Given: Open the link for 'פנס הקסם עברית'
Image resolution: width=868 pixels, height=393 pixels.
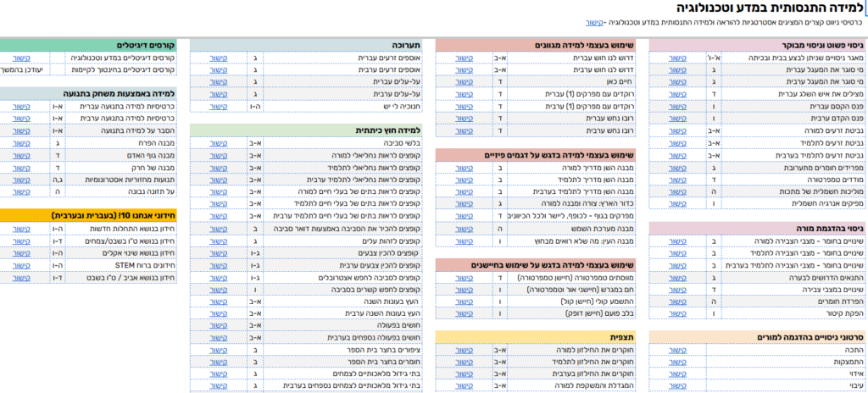Looking at the screenshot, I should coord(677,106).
